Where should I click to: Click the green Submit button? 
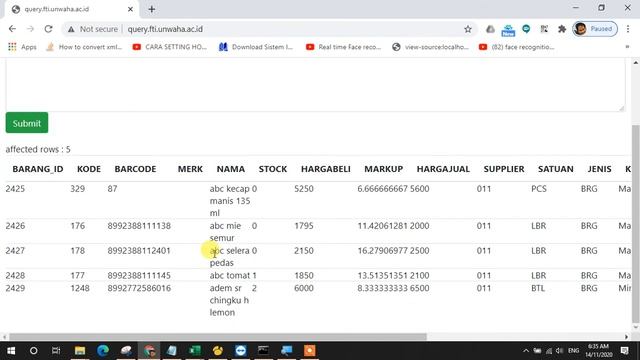[x=27, y=123]
